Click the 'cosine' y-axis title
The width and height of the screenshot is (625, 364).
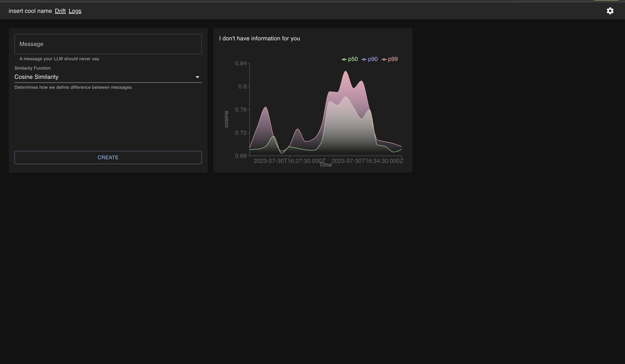click(226, 119)
